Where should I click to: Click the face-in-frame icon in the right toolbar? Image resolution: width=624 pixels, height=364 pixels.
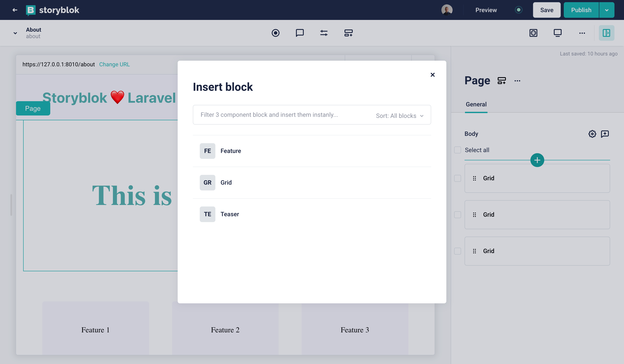[533, 33]
